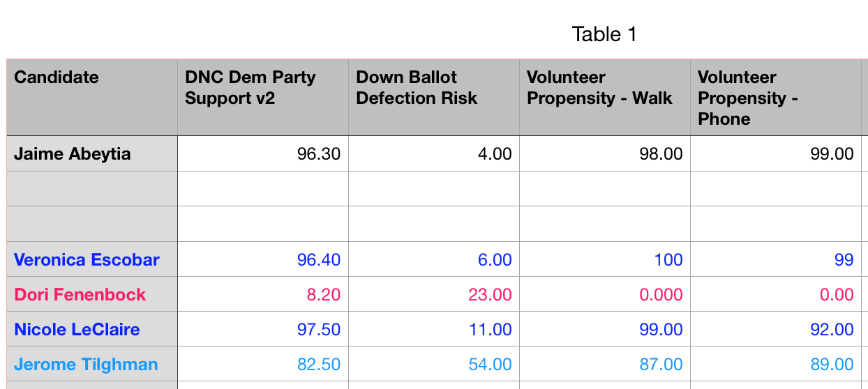Click the Down Ballot Defection Risk header
This screenshot has height=389, width=868.
tap(433, 98)
